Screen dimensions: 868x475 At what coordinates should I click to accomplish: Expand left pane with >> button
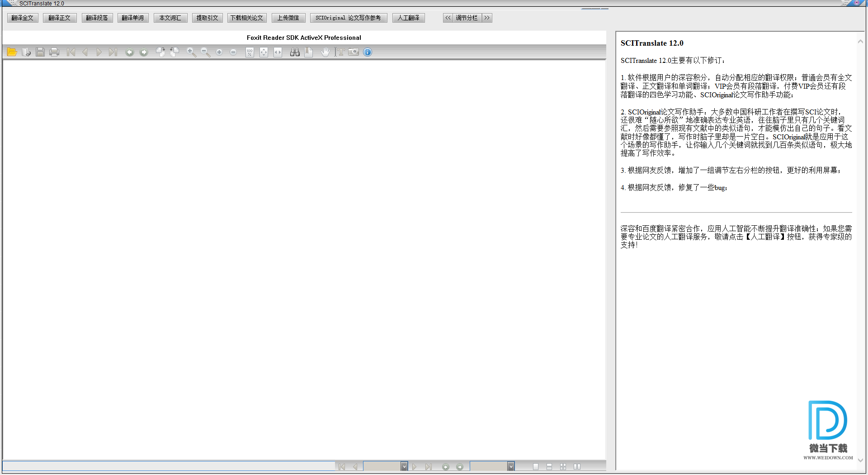click(x=487, y=18)
